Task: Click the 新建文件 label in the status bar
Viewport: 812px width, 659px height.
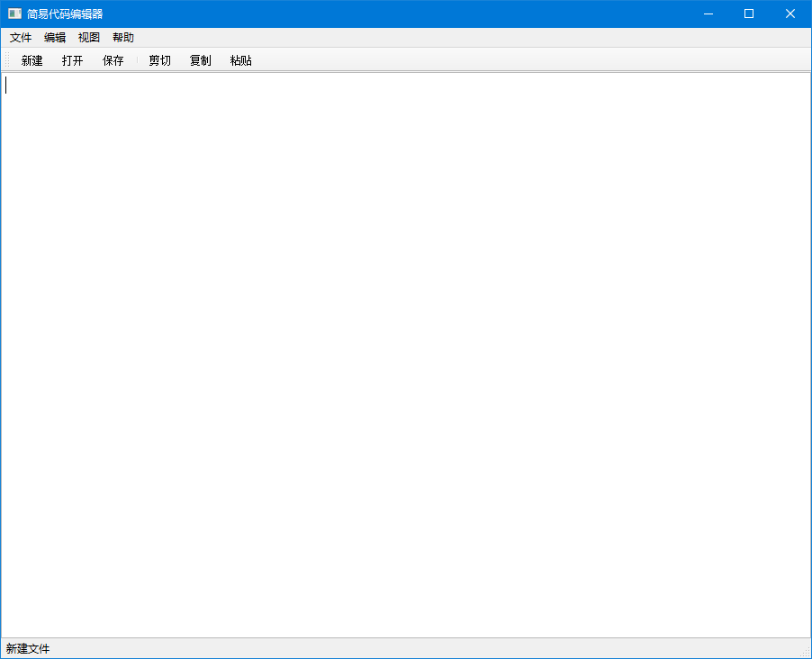Action: pos(27,648)
